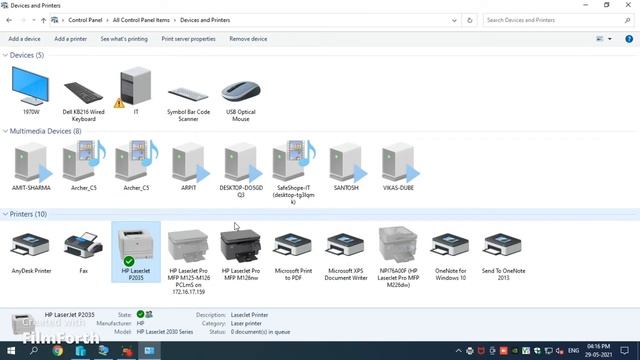Collapse the Devices (5) group

(5, 55)
